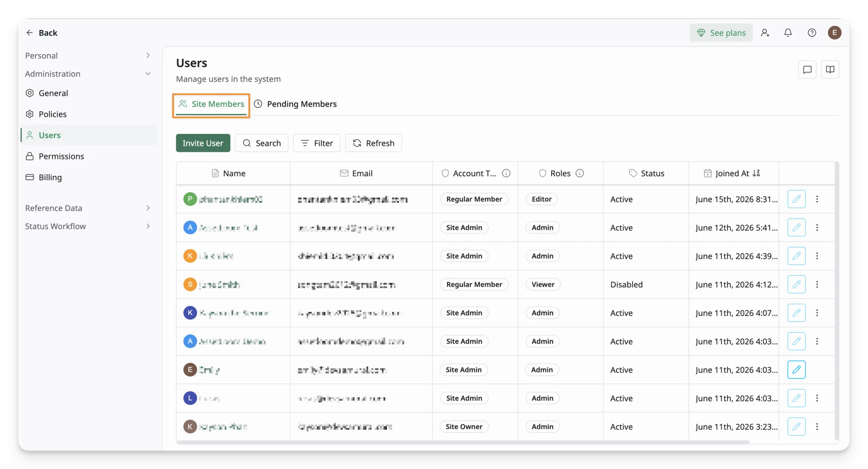The image size is (868, 469).
Task: Open Permissions in the sidebar
Action: (x=89, y=156)
